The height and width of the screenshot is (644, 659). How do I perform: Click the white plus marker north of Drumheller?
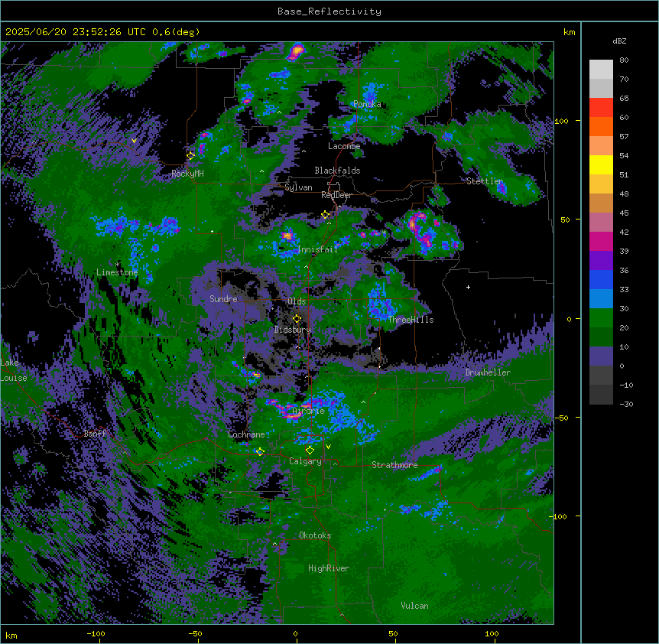click(468, 287)
